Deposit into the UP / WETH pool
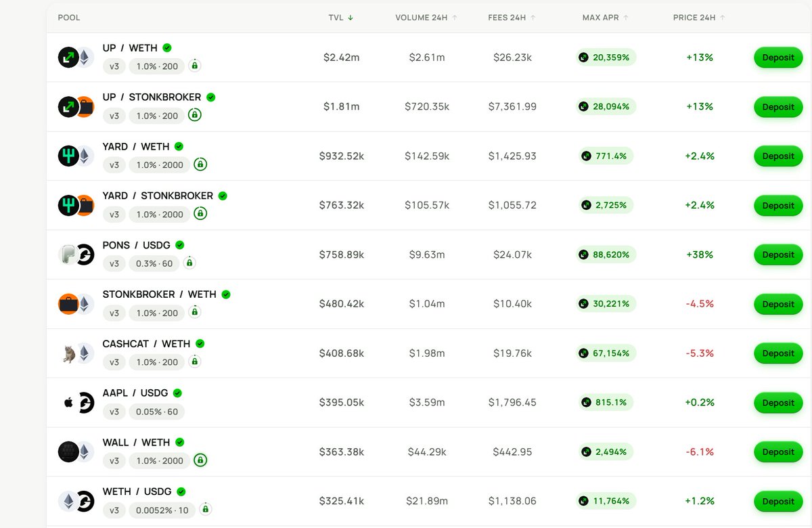 (778, 58)
